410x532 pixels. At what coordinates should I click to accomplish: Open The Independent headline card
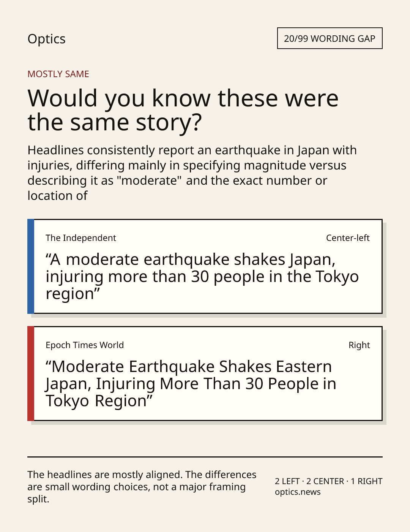pyautogui.click(x=205, y=266)
